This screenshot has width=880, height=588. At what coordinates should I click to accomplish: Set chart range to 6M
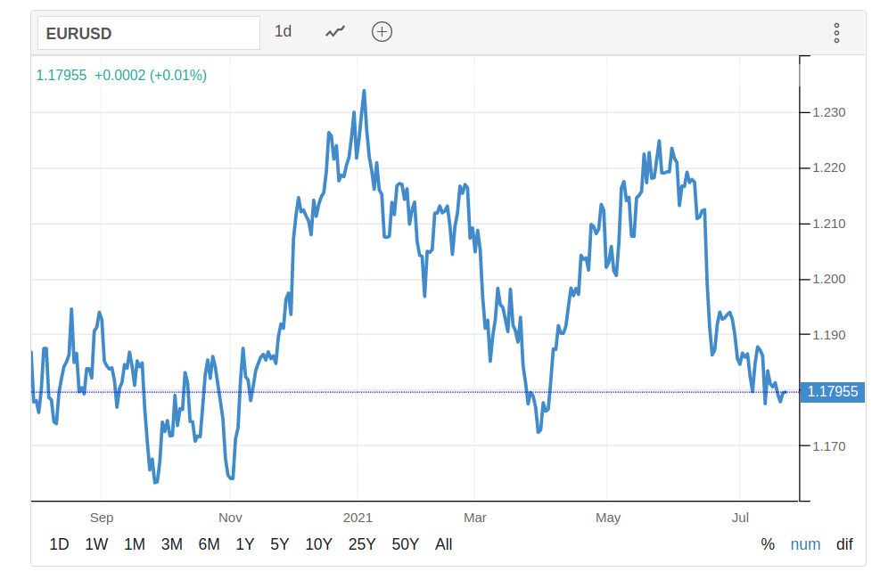[209, 544]
